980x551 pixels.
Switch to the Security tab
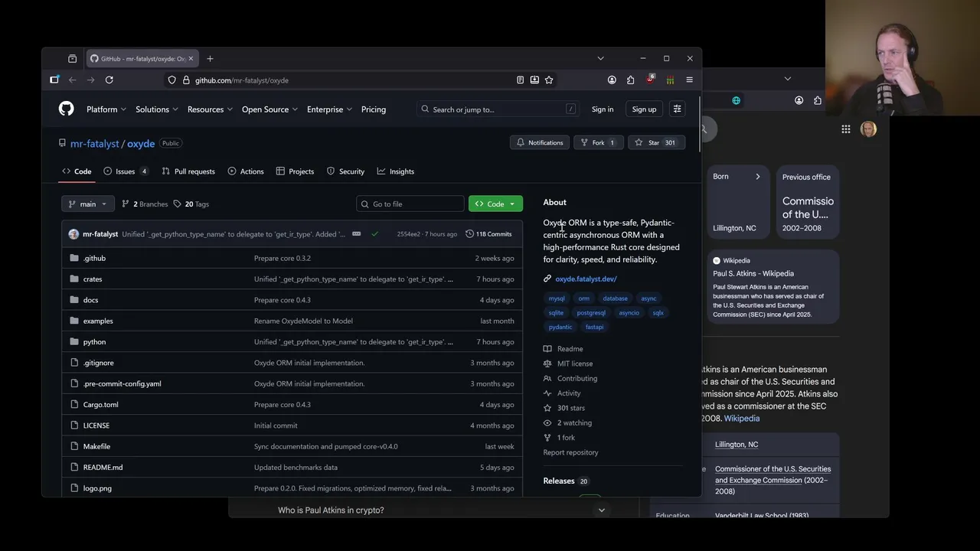(x=345, y=171)
